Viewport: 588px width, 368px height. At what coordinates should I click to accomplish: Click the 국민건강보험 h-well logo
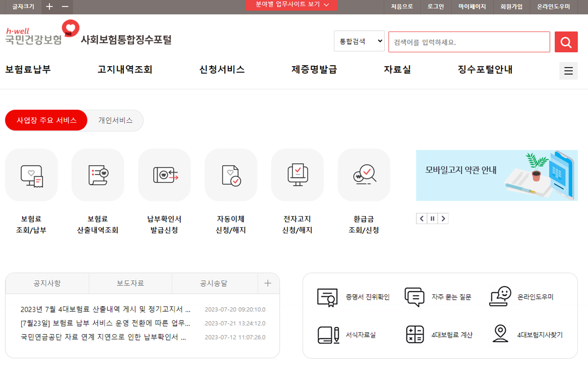click(x=43, y=33)
